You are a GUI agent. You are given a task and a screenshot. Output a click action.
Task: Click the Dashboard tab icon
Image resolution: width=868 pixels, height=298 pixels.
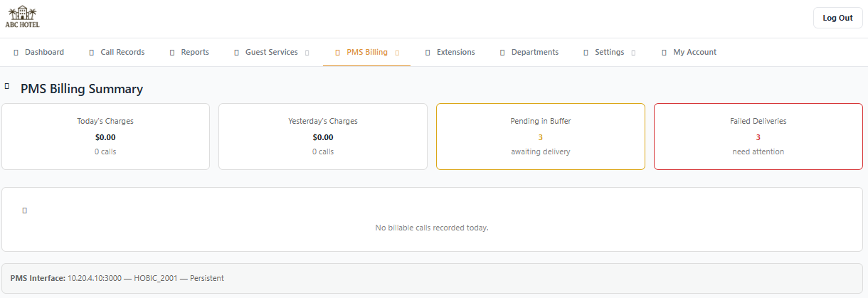(16, 53)
